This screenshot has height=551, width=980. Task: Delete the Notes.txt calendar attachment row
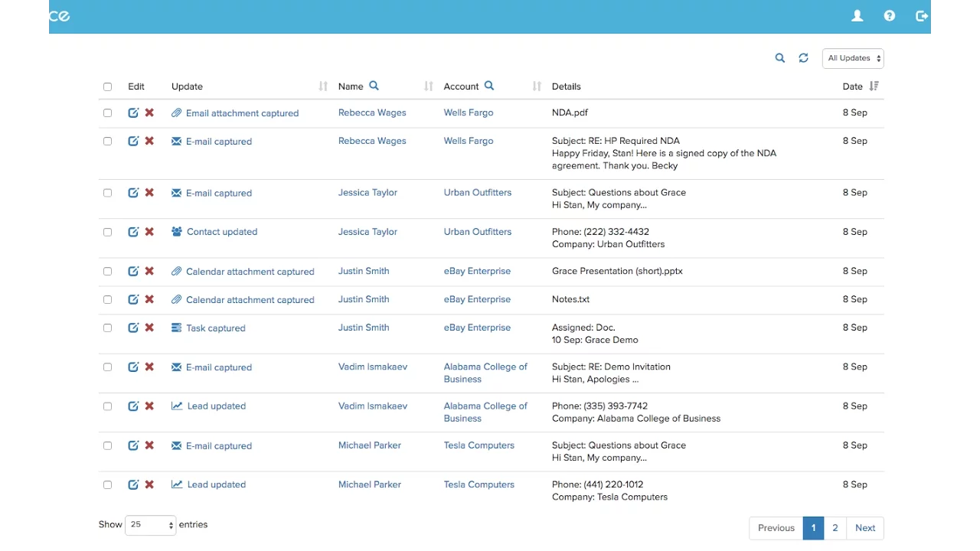pos(149,299)
